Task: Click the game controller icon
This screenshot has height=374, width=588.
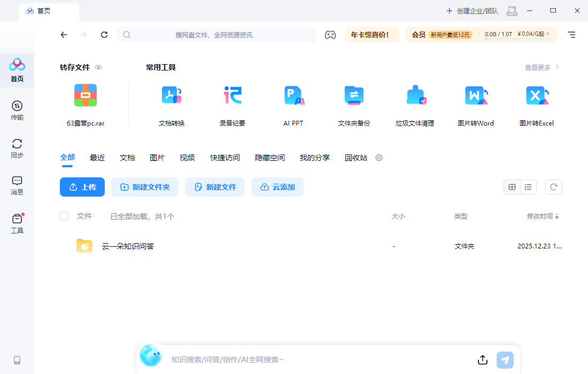Action: (330, 35)
